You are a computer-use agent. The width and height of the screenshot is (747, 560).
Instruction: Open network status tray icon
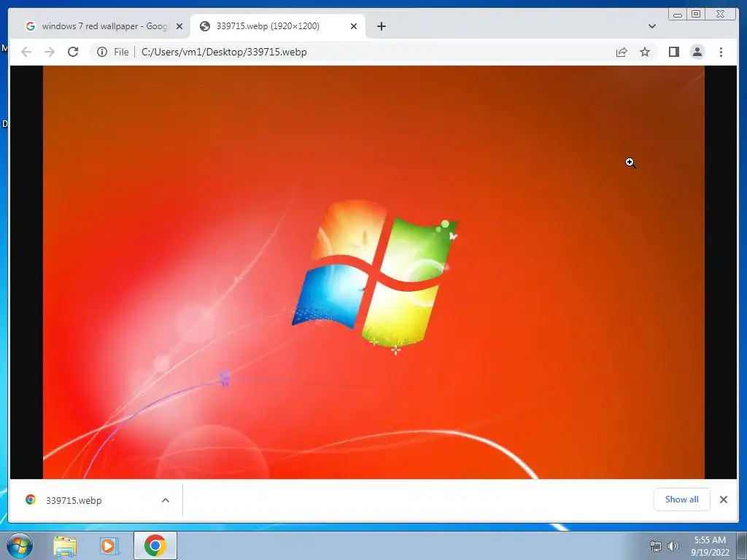point(656,546)
